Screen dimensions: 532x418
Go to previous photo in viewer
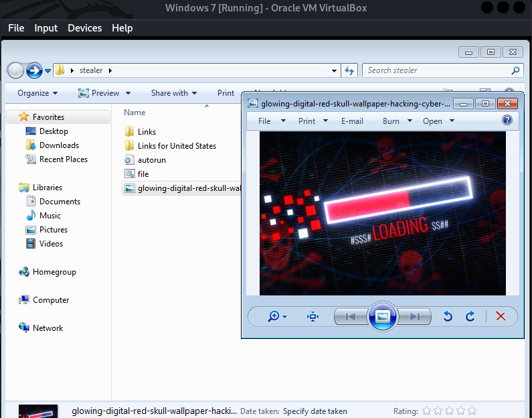351,316
